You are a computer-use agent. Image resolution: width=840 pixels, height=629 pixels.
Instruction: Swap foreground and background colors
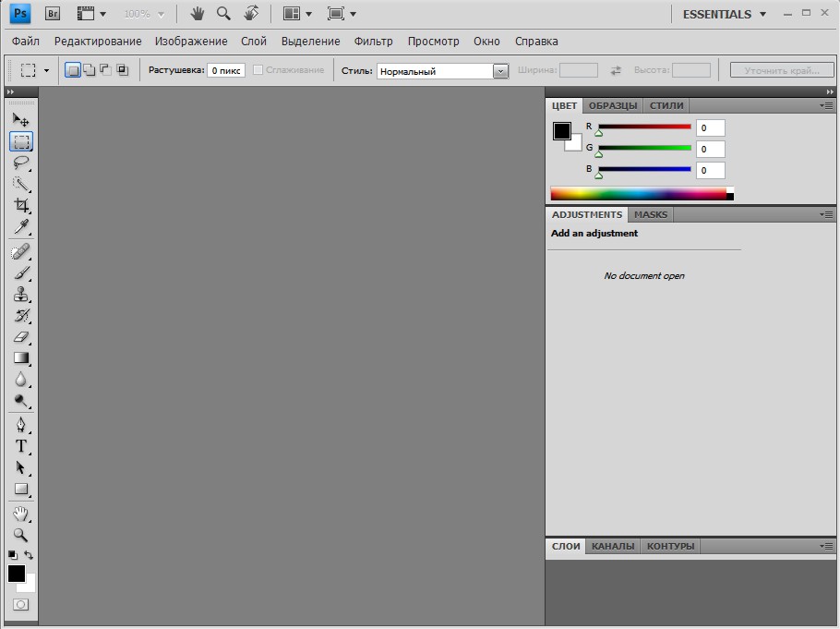pos(29,555)
